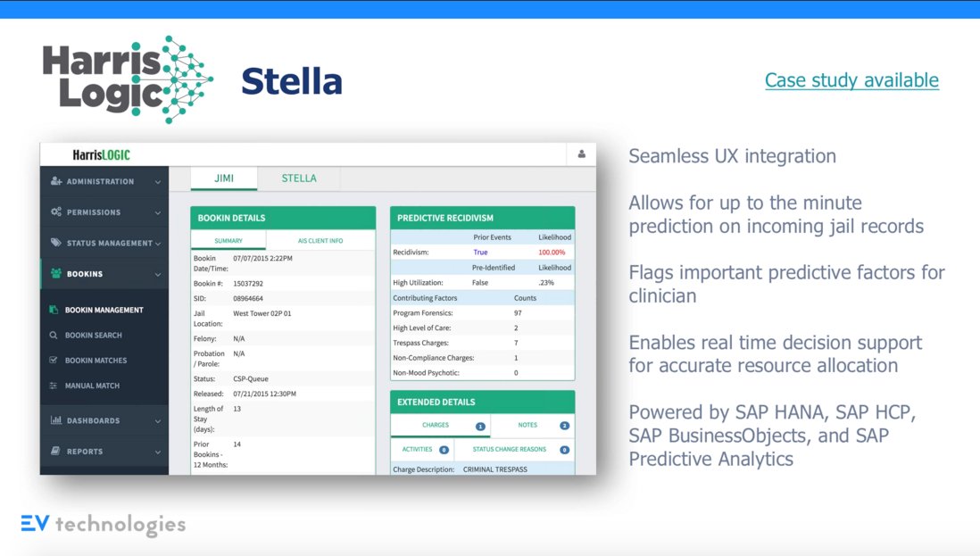Open the Status Change Reasons tab

pos(514,449)
